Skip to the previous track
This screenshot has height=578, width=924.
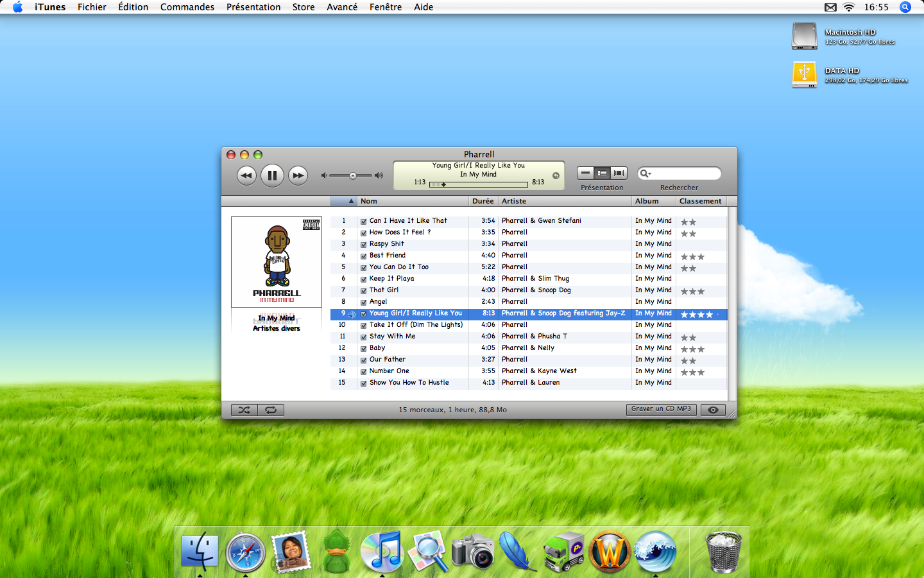[x=246, y=175]
